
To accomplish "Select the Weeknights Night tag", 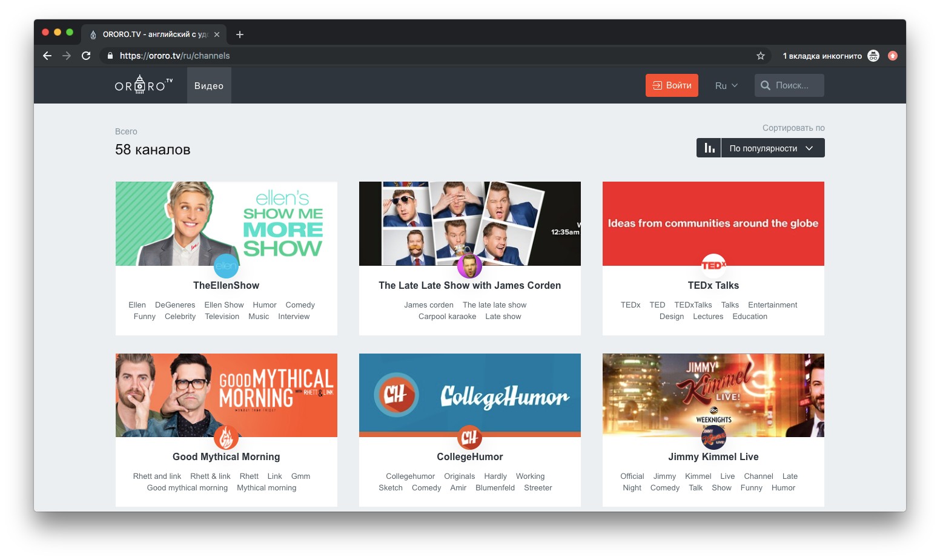I will [x=632, y=488].
